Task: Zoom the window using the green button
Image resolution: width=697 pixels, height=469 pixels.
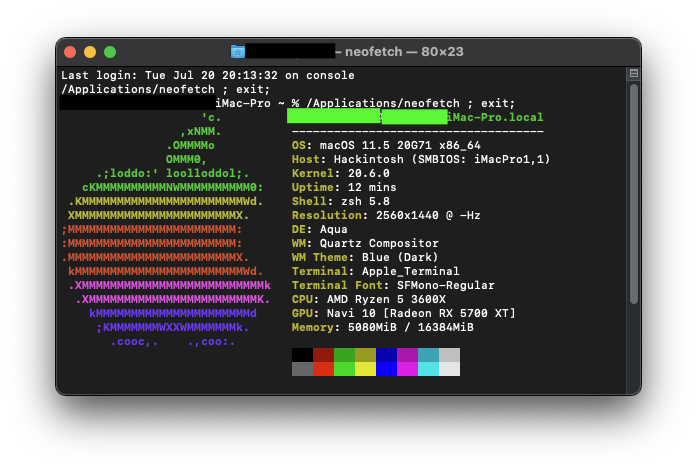Action: click(x=110, y=52)
